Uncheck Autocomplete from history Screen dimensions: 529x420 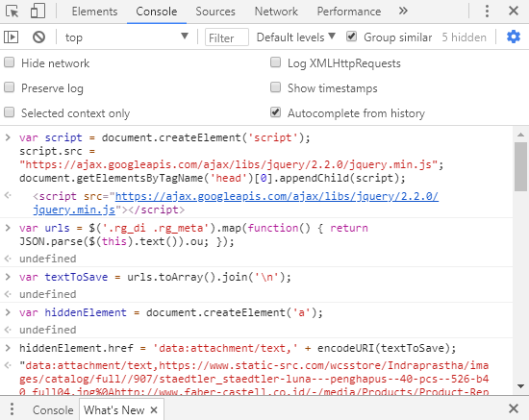coord(276,112)
